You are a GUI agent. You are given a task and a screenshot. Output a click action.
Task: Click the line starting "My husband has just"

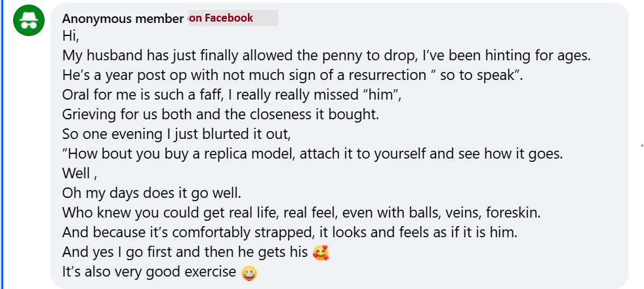pyautogui.click(x=327, y=55)
